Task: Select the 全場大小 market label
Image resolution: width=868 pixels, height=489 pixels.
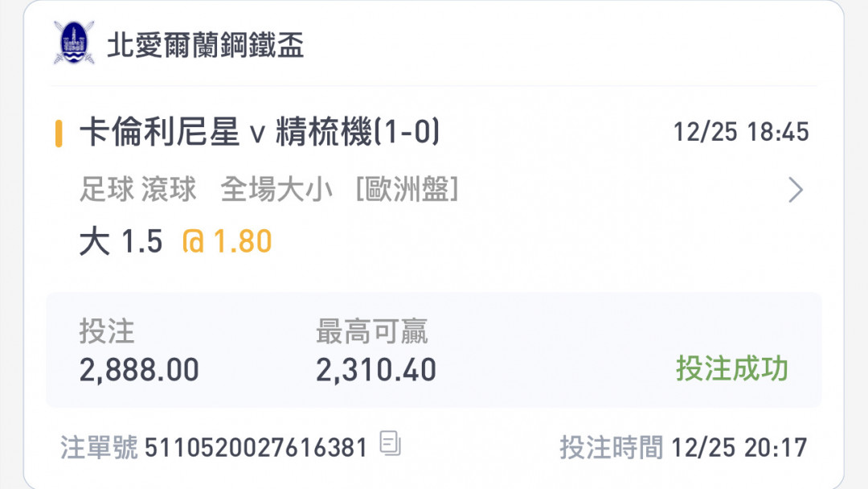Action: point(276,189)
